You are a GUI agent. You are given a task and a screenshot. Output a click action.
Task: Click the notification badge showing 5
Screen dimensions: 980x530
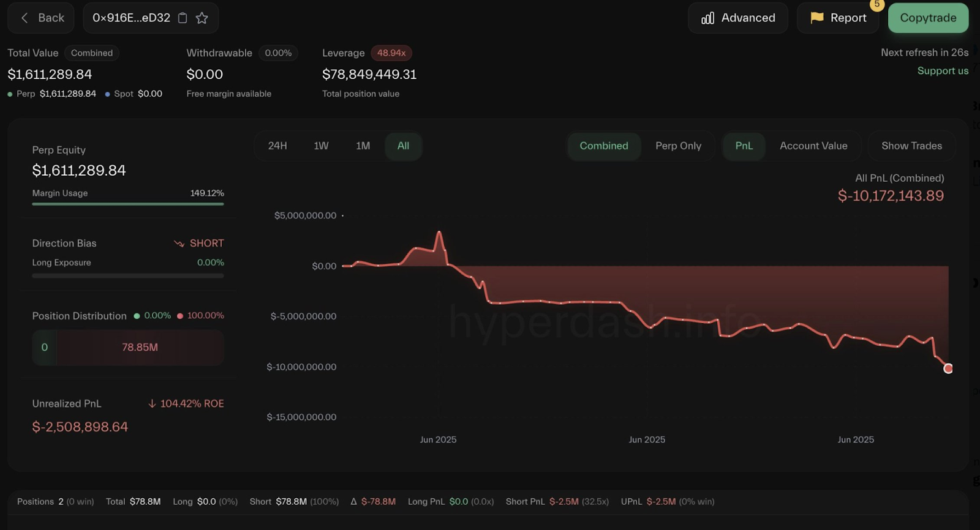click(876, 4)
